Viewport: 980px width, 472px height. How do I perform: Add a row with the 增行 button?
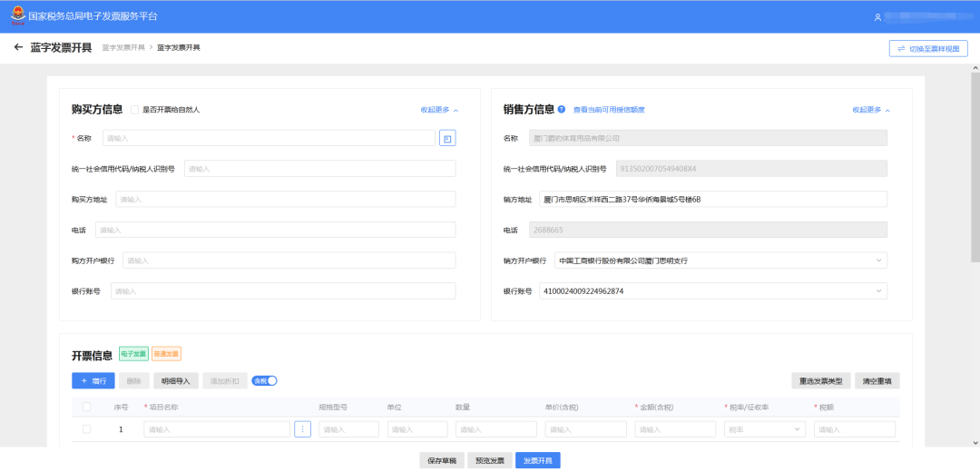[x=93, y=380]
